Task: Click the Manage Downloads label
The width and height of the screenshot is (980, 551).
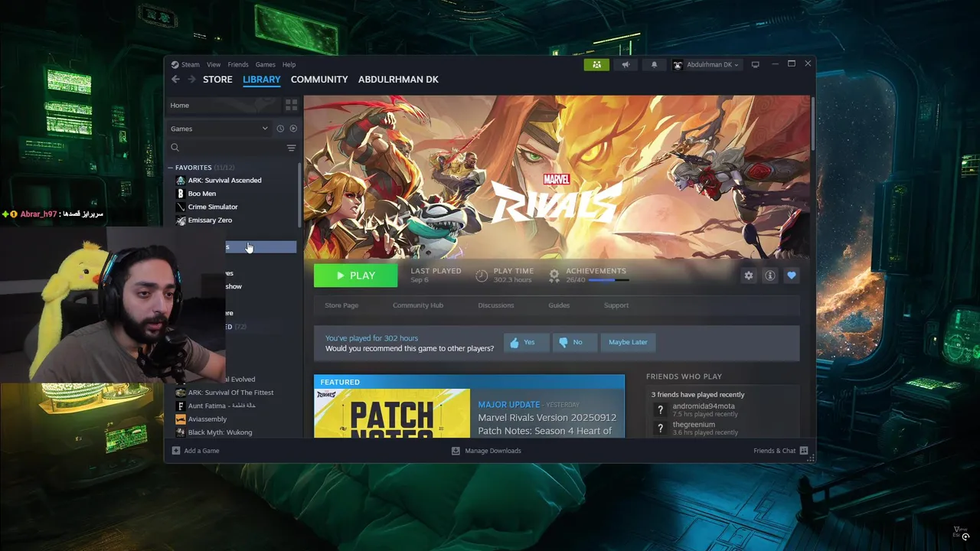Action: [x=493, y=451]
